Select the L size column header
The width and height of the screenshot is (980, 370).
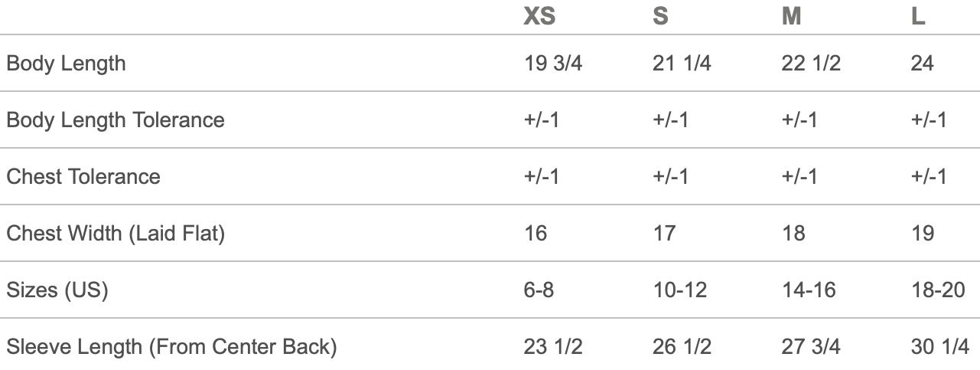[918, 16]
